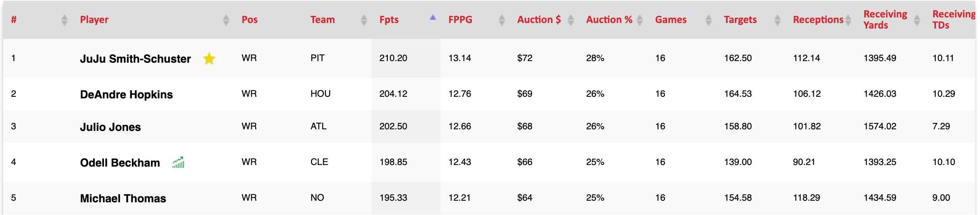
Task: Click the sort arrows beside Auction $
Action: (571, 20)
